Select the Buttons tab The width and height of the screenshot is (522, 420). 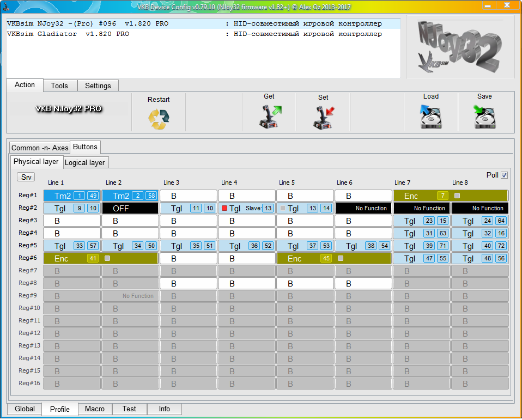(85, 147)
